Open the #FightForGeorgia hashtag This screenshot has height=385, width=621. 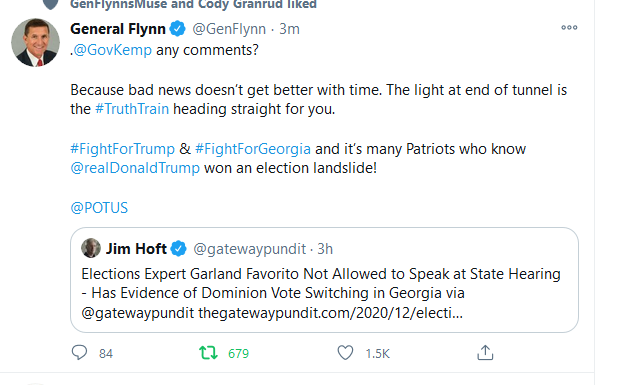(x=253, y=149)
